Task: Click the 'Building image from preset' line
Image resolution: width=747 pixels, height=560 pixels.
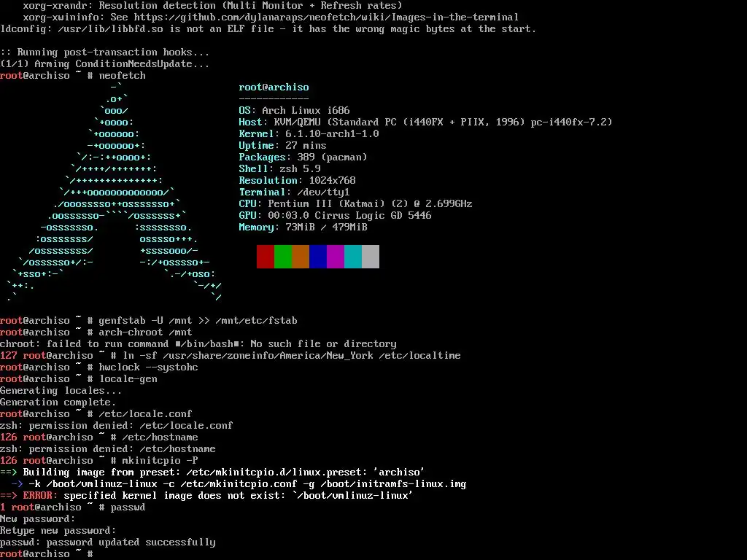Action: pyautogui.click(x=212, y=472)
